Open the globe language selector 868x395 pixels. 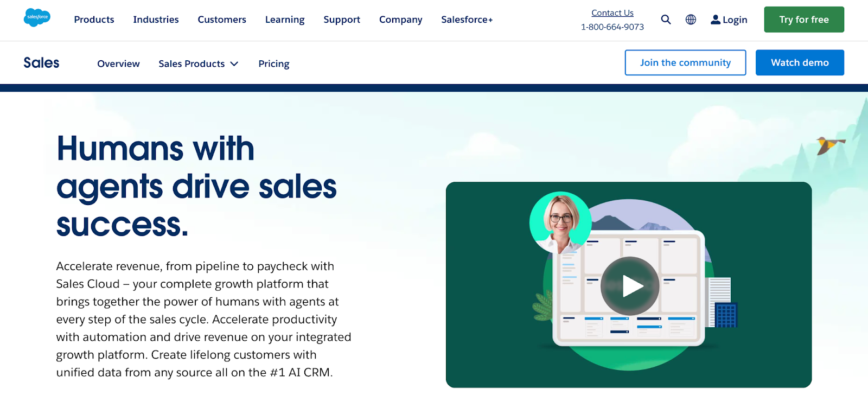(x=691, y=20)
